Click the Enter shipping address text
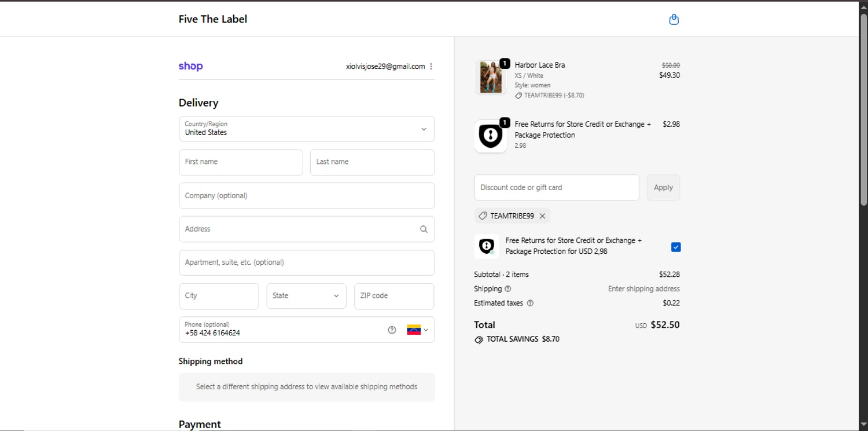The image size is (868, 431). 643,289
